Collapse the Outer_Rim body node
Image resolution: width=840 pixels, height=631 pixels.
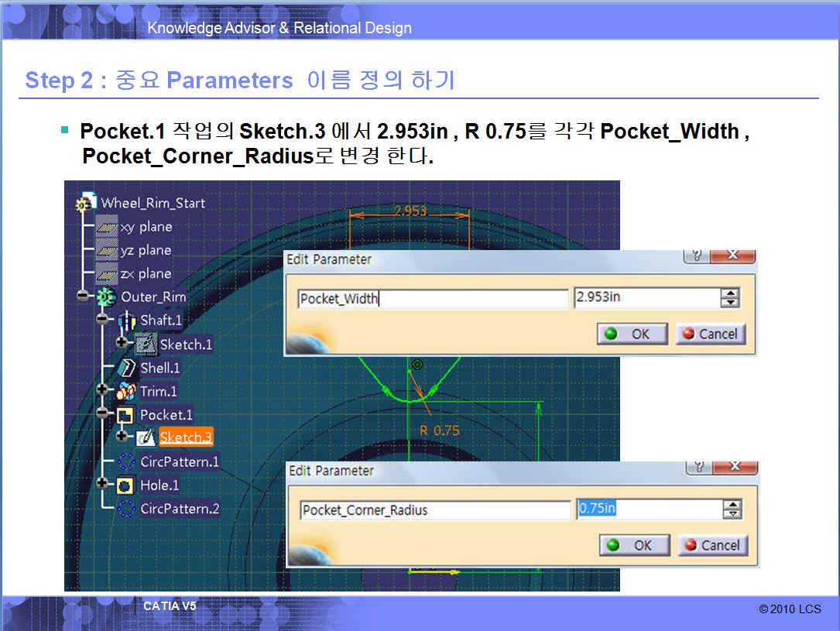pyautogui.click(x=84, y=296)
